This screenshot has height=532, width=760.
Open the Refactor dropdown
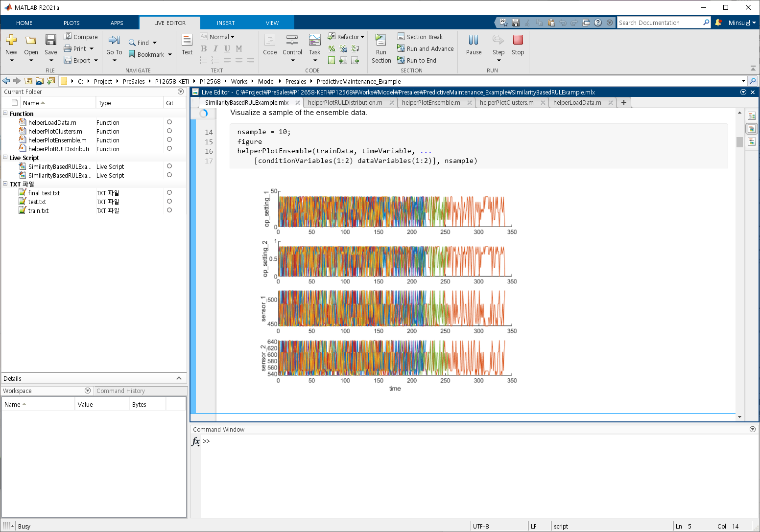[x=346, y=37]
